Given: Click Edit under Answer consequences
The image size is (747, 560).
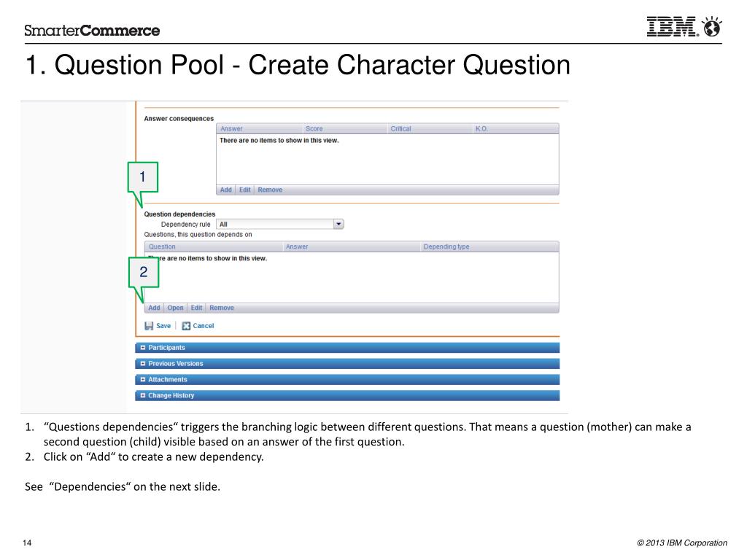Looking at the screenshot, I should (245, 190).
